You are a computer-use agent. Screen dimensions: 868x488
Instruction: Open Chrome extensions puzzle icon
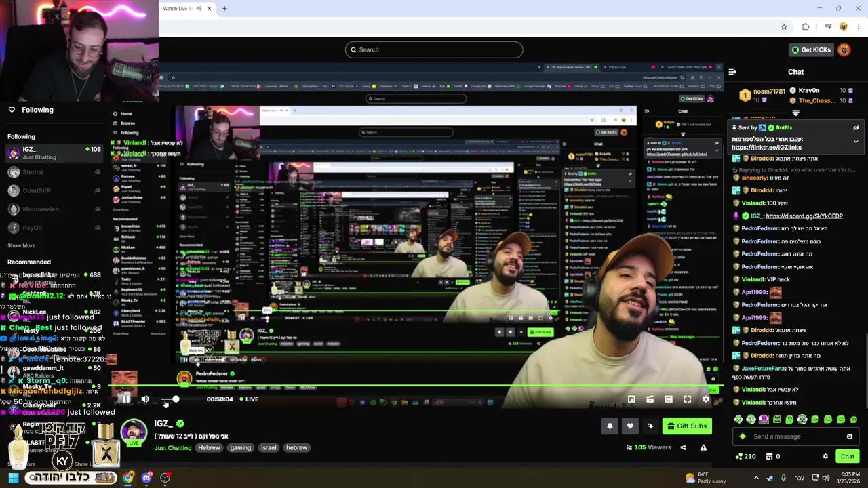[806, 27]
